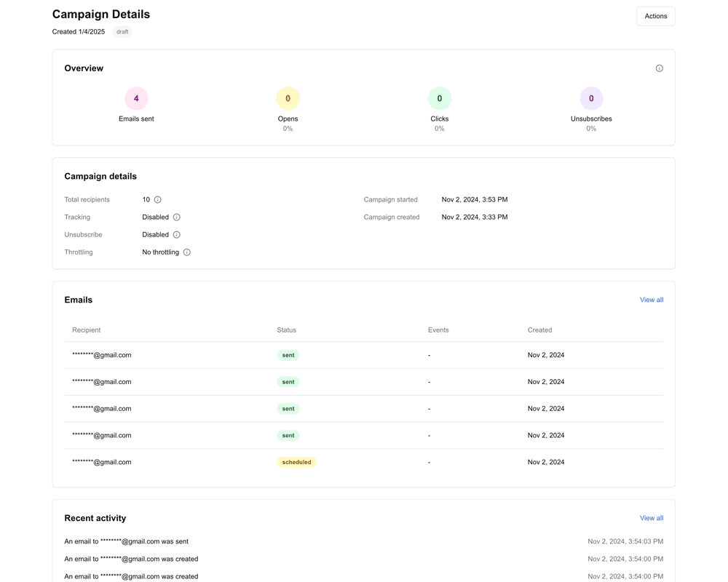Select activity entry at 3:54:03 PM
728x582 pixels.
363,541
